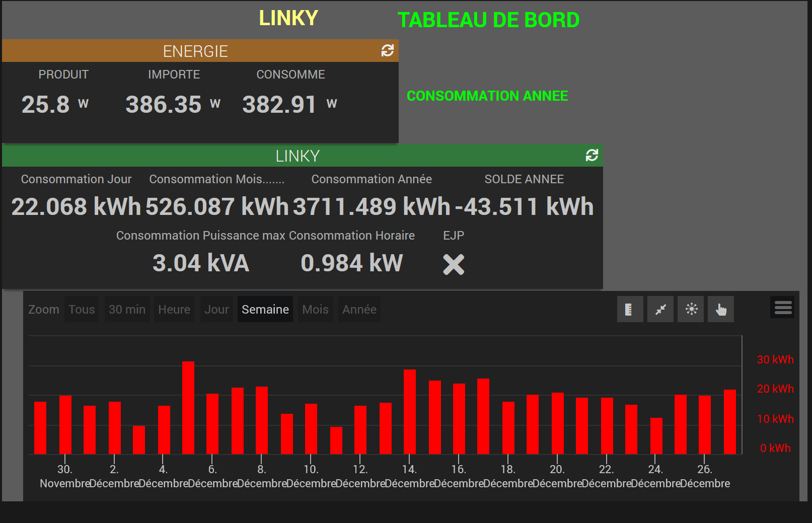The height and width of the screenshot is (523, 812).
Task: Open the TABLEAU DE BORD link
Action: (488, 20)
